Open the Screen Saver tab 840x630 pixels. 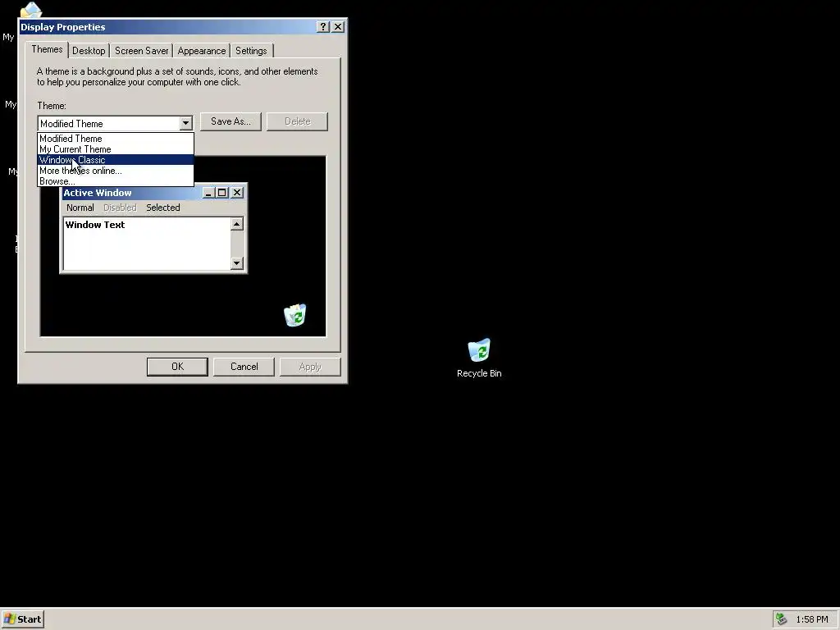tap(141, 51)
